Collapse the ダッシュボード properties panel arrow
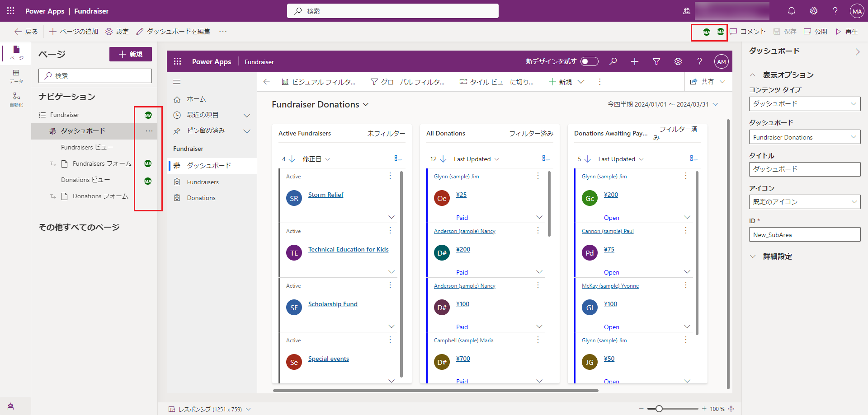Image resolution: width=868 pixels, height=415 pixels. 858,52
